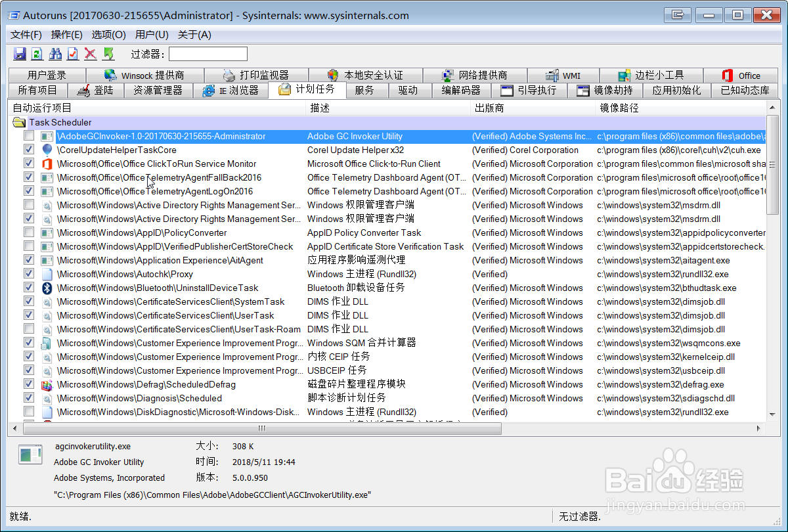Enable the AdobeGCInvoker checkbox
Image resolution: width=788 pixels, height=532 pixels.
pos(29,136)
